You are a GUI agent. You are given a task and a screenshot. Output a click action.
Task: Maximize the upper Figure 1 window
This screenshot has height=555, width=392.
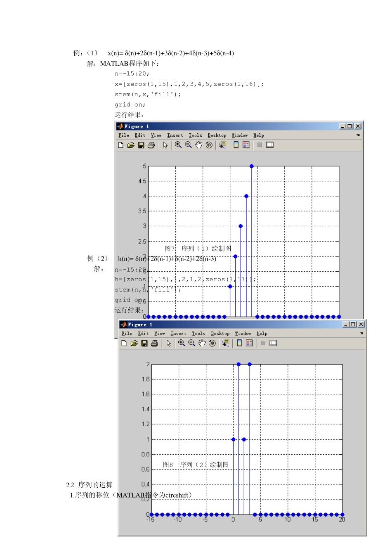point(350,126)
